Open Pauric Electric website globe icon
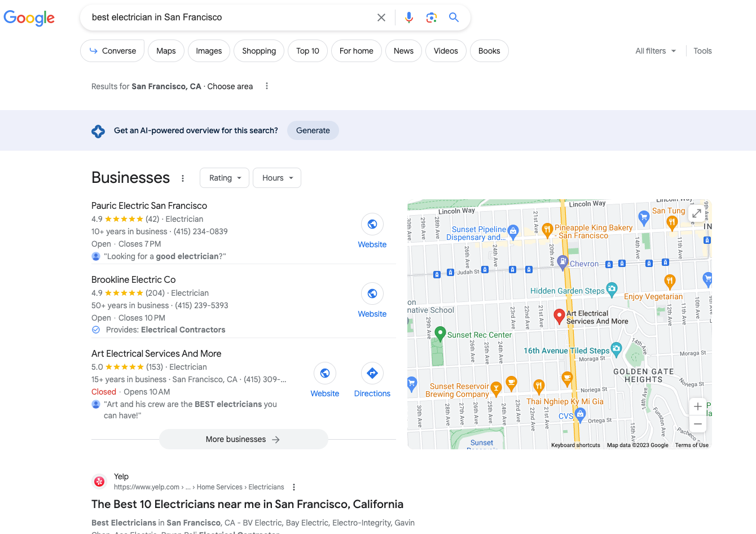The height and width of the screenshot is (534, 756). click(372, 224)
